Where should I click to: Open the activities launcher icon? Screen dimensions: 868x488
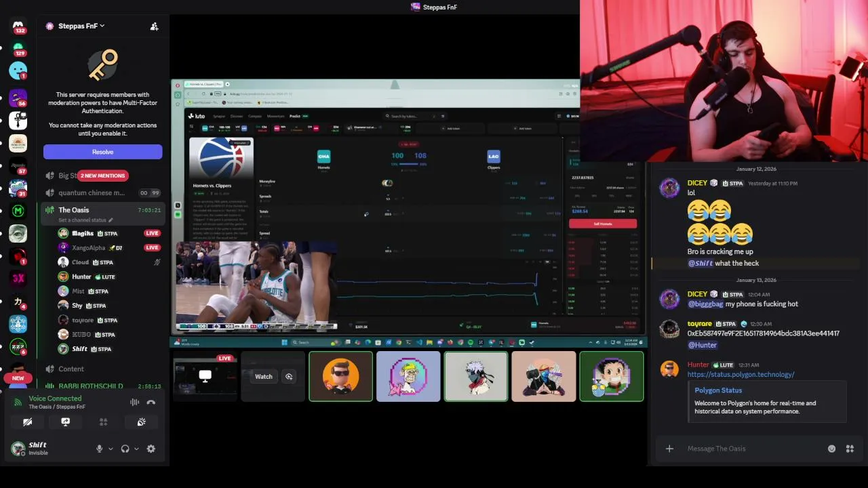104,422
